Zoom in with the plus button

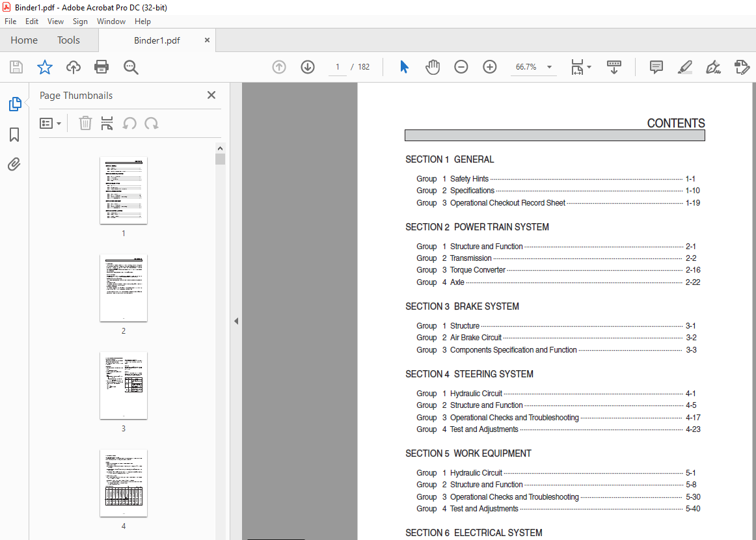coord(489,67)
